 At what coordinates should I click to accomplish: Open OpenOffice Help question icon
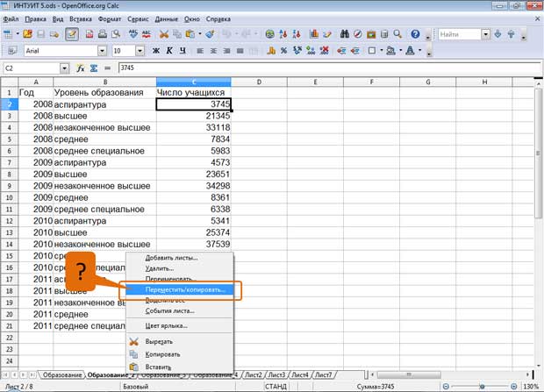(415, 34)
